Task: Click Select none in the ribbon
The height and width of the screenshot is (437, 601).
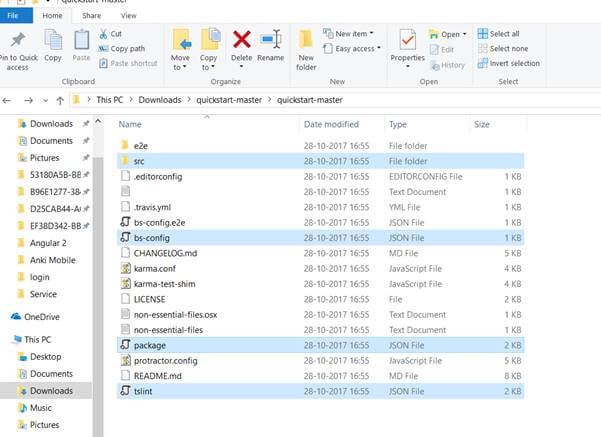Action: pyautogui.click(x=503, y=49)
